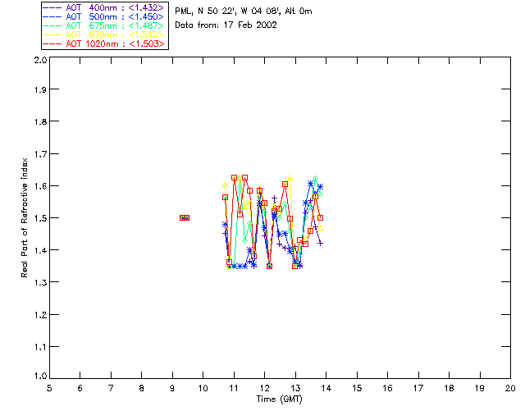Click the 10 x-axis hour label

tap(203, 388)
